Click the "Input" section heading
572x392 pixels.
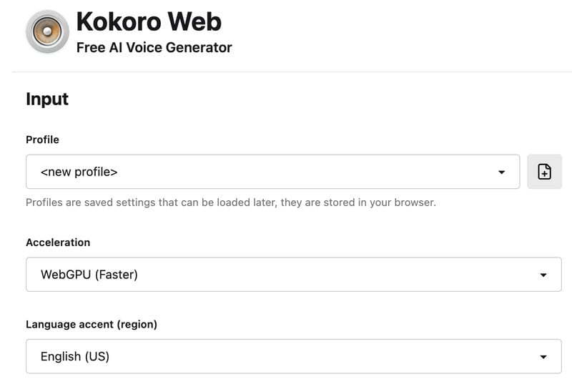click(x=47, y=99)
